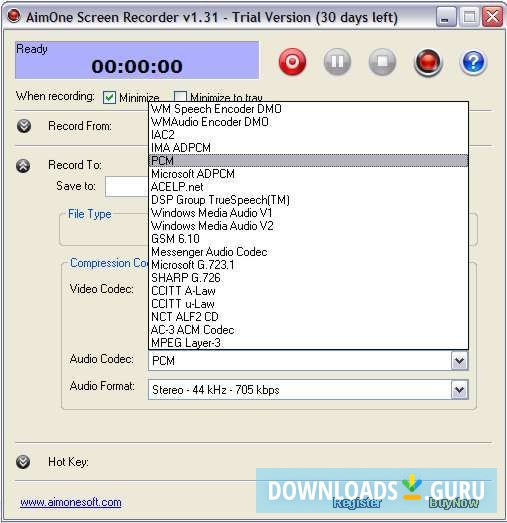This screenshot has height=523, width=507.
Task: Select WM Speech Encoder DMO codec
Action: (309, 109)
